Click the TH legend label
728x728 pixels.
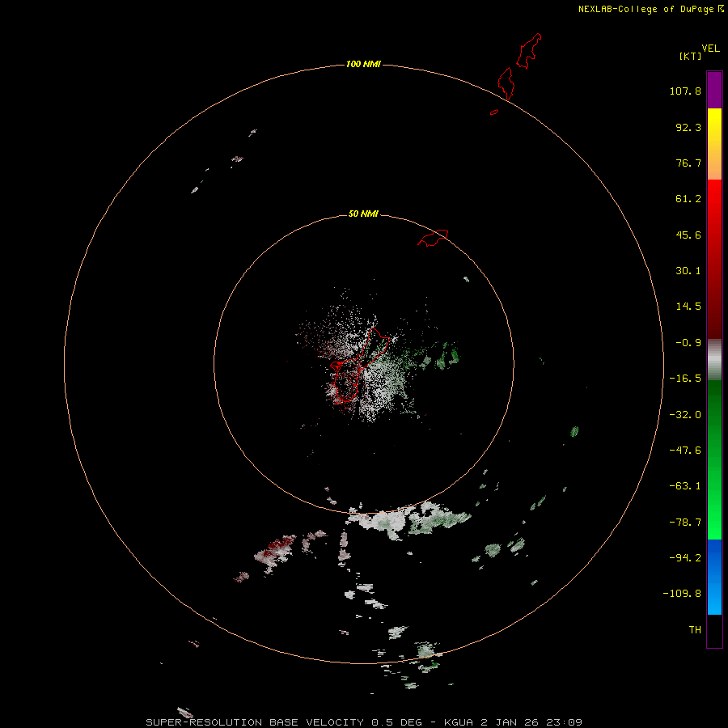coord(695,630)
